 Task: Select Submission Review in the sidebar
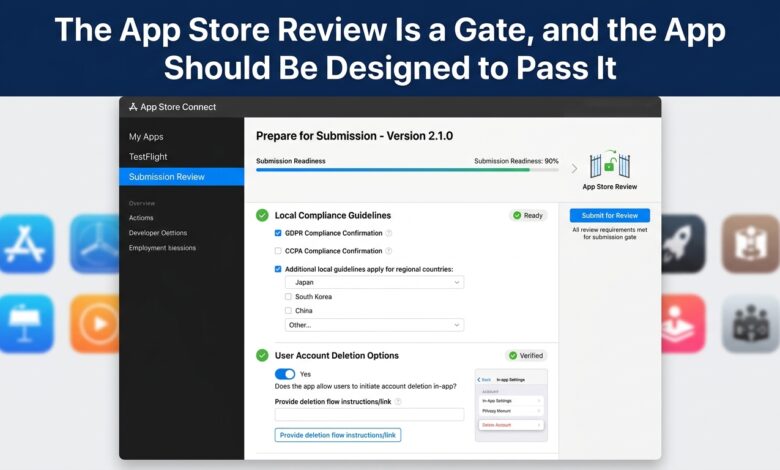pyautogui.click(x=182, y=177)
